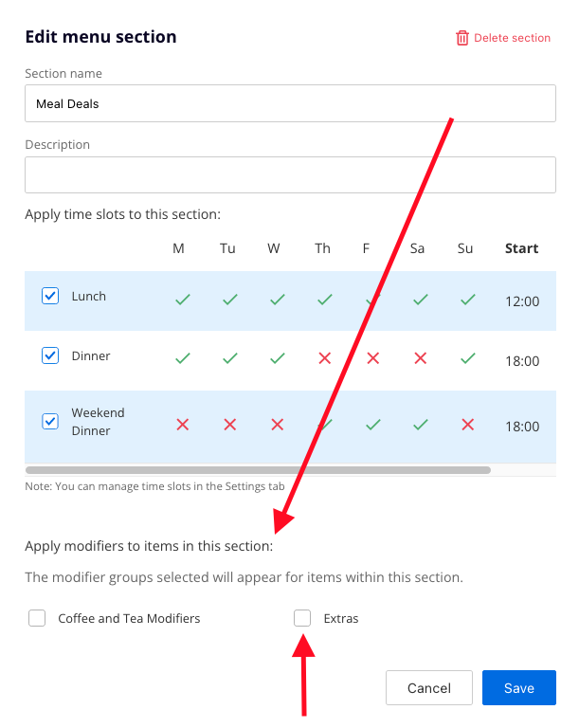Image resolution: width=579 pixels, height=728 pixels.
Task: Click Dinner Saturday red cross icon
Action: tap(421, 358)
